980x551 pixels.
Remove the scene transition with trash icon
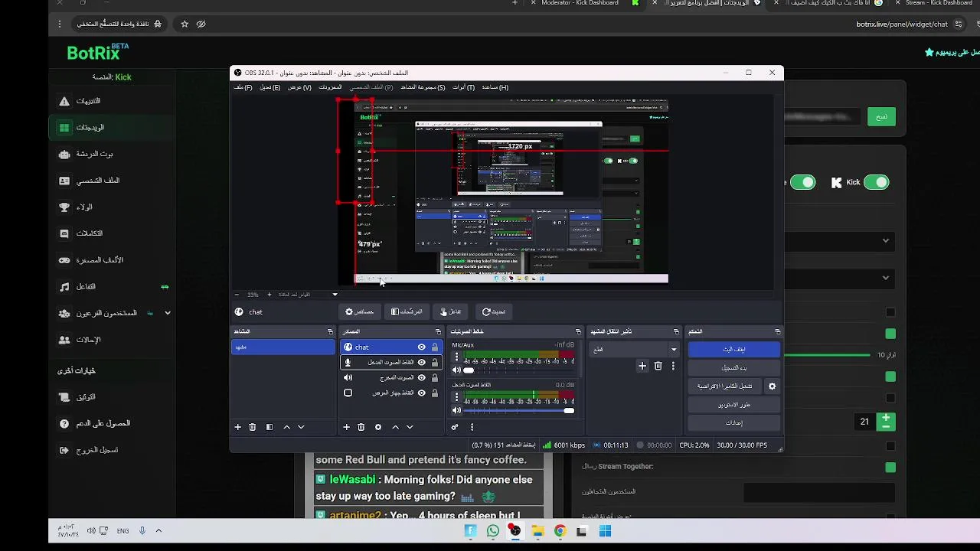[658, 366]
